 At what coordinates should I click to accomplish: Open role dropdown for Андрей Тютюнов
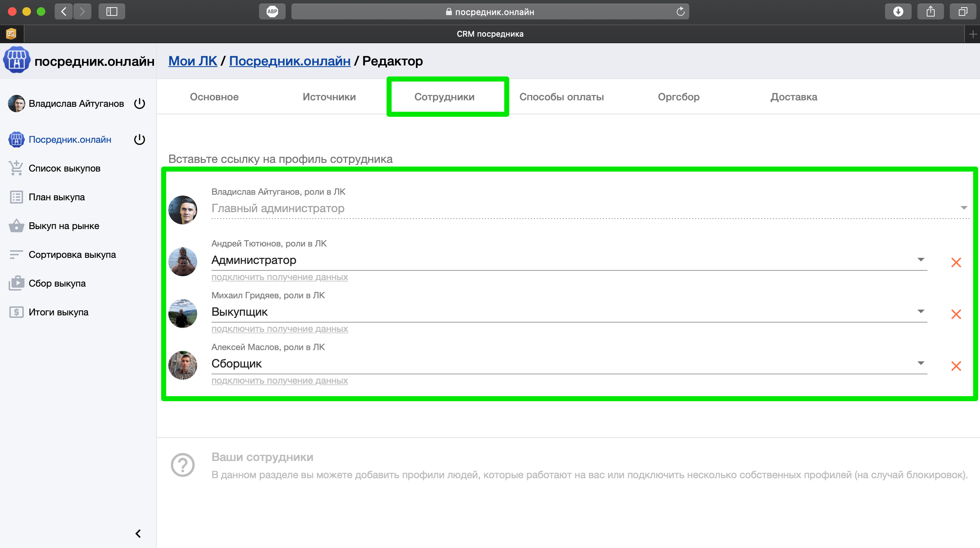(x=920, y=260)
